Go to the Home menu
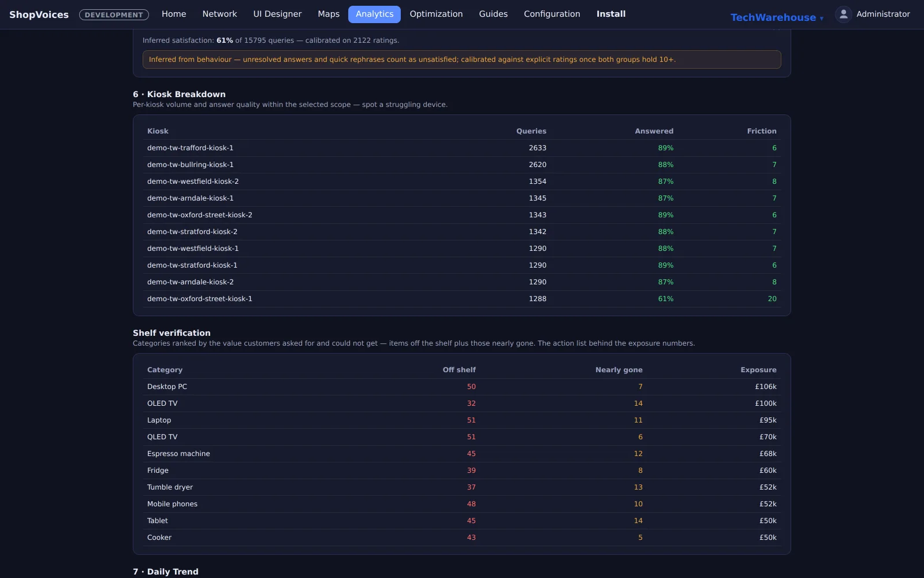This screenshot has width=924, height=578. pyautogui.click(x=174, y=14)
